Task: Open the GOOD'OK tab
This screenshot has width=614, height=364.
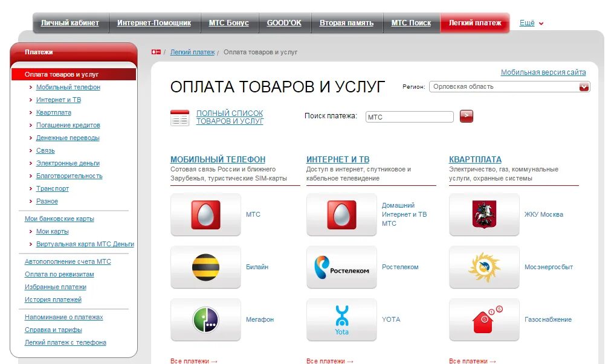Action: [284, 23]
